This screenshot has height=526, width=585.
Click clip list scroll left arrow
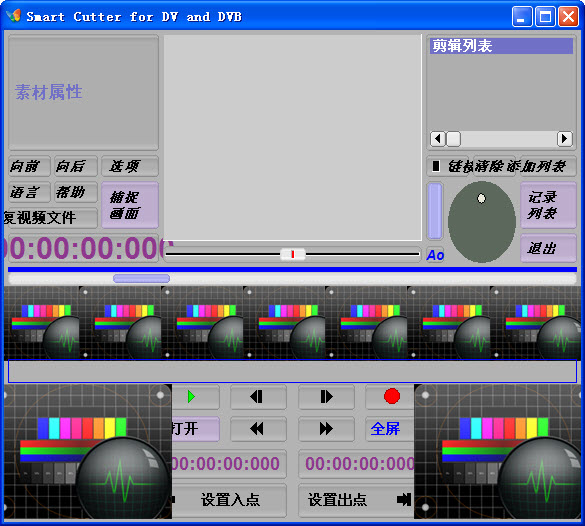[x=438, y=139]
